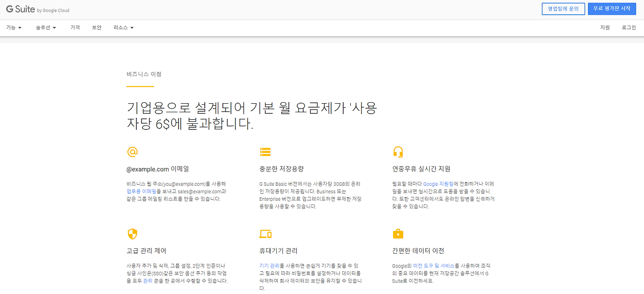This screenshot has width=644, height=294.
Task: Click the 충분한 저장용량 heading
Action: pyautogui.click(x=282, y=169)
